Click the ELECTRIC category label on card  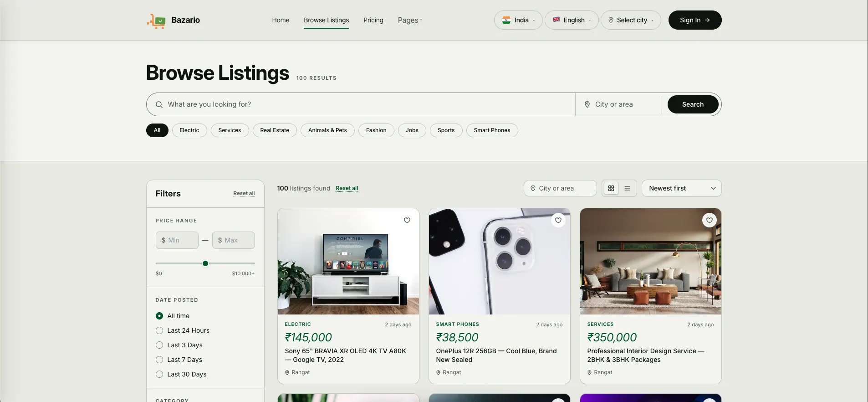pos(298,324)
